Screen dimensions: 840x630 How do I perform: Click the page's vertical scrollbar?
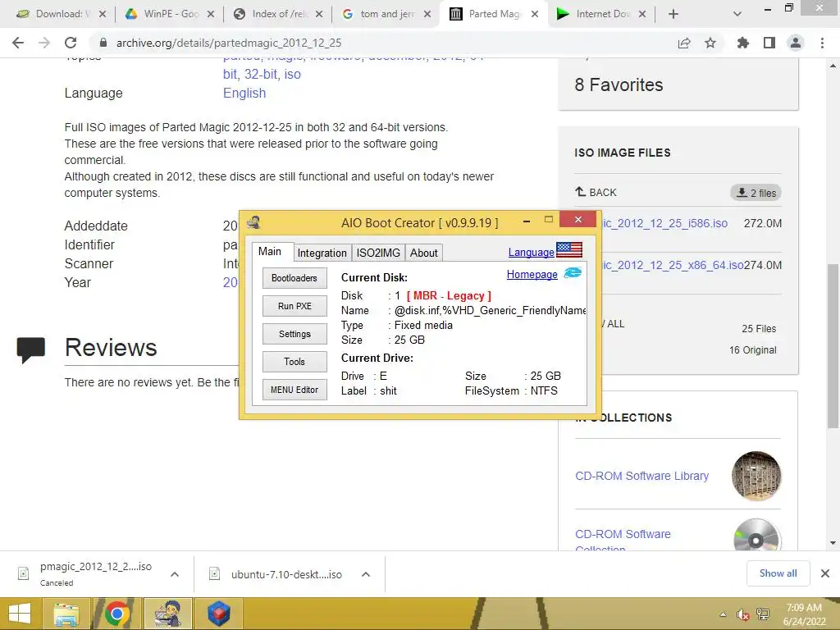(x=833, y=345)
